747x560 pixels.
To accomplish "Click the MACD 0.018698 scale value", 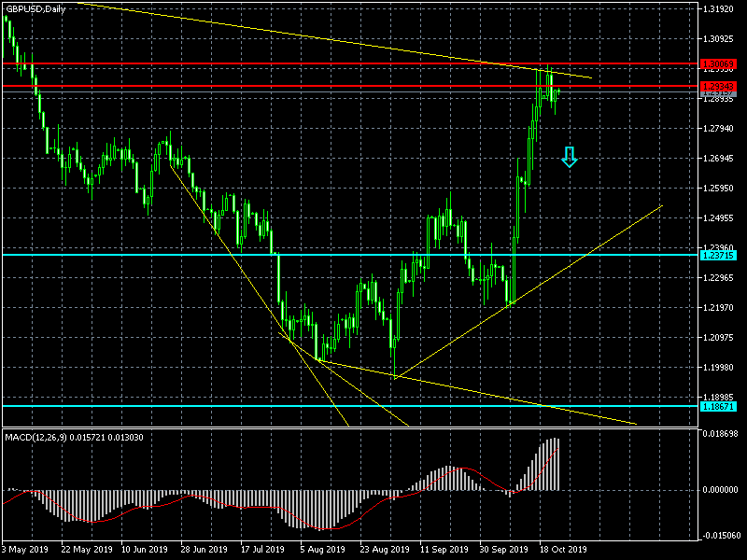I will click(721, 435).
